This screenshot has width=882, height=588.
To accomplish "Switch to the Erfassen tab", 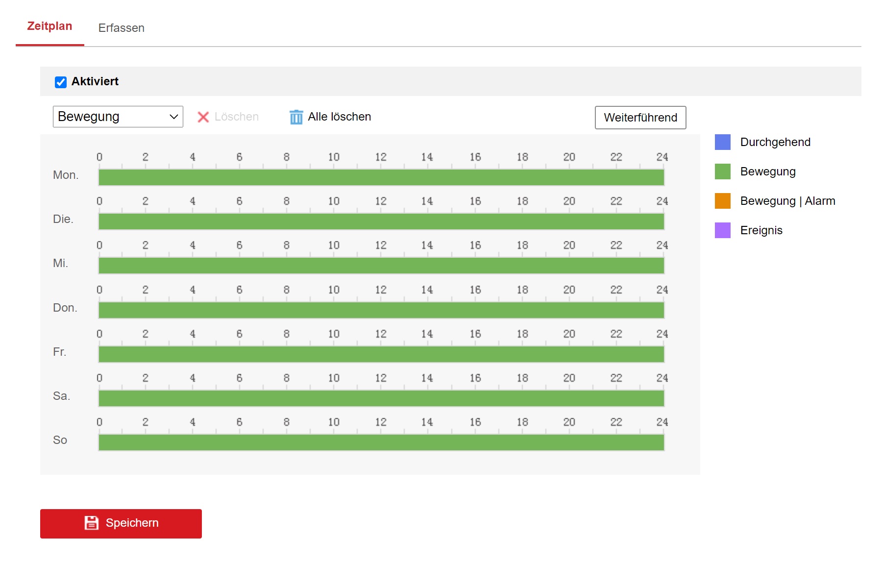I will (x=121, y=28).
